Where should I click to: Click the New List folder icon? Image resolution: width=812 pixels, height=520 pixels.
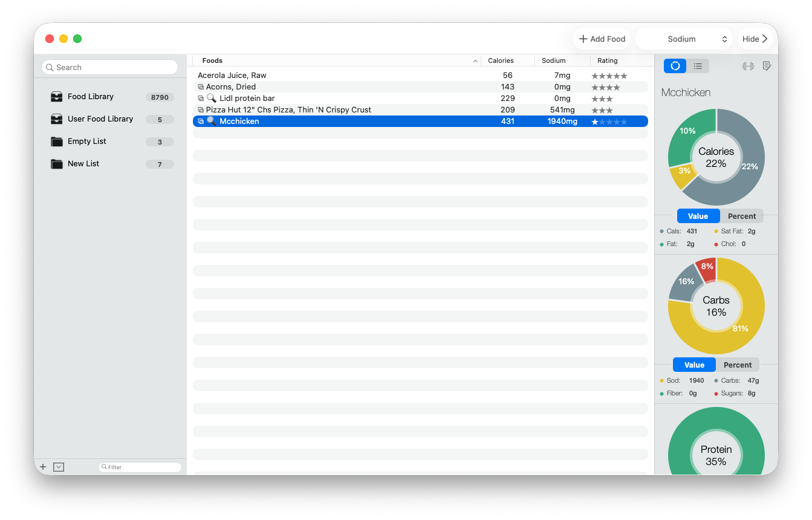point(57,164)
